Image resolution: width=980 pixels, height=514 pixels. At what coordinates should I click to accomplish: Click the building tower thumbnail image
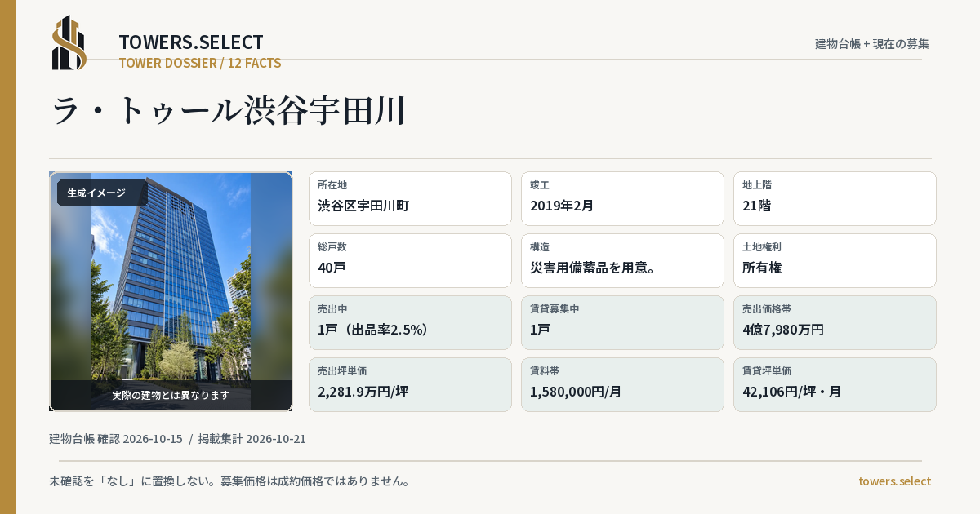point(171,291)
